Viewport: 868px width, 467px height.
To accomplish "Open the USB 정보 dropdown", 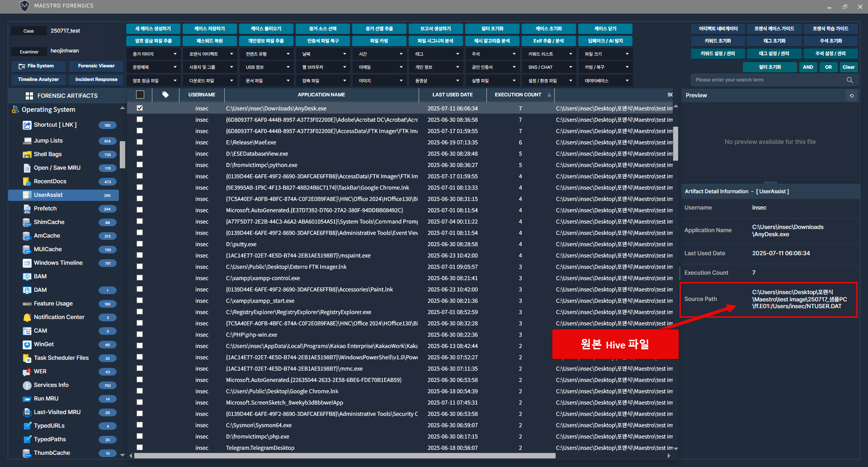I will pyautogui.click(x=267, y=67).
